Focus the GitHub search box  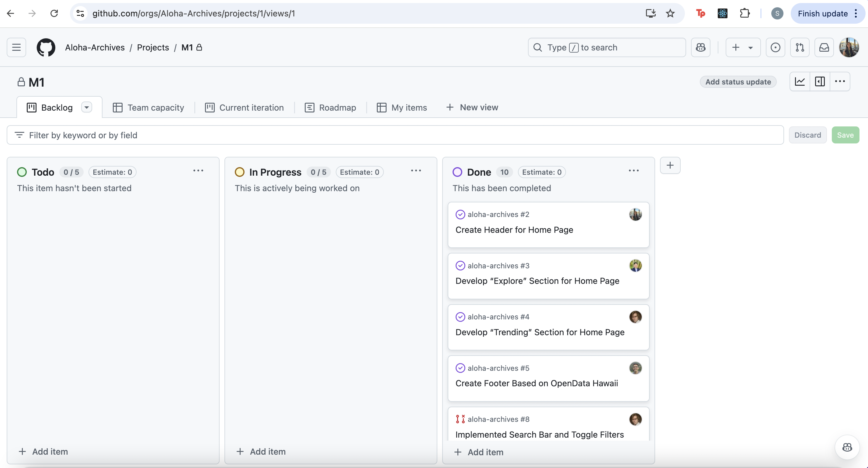click(606, 47)
